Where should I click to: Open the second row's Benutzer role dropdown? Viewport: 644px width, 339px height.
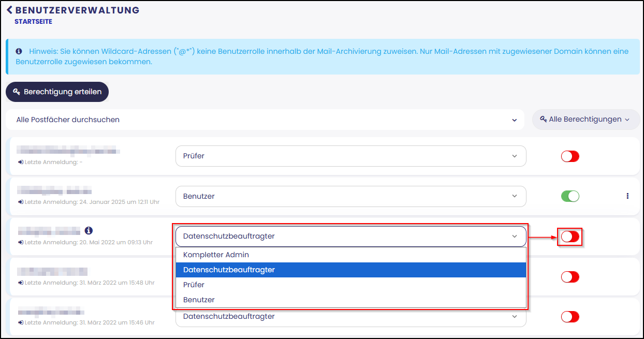click(x=350, y=196)
